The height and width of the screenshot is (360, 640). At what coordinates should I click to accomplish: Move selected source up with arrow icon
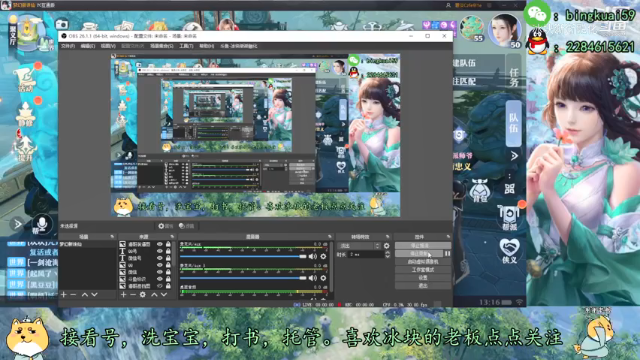(154, 294)
